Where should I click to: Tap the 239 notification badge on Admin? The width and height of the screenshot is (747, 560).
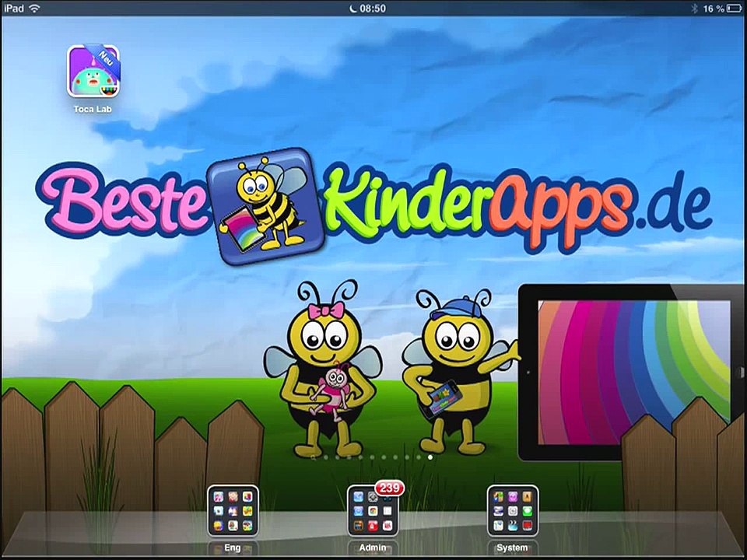pyautogui.click(x=390, y=488)
